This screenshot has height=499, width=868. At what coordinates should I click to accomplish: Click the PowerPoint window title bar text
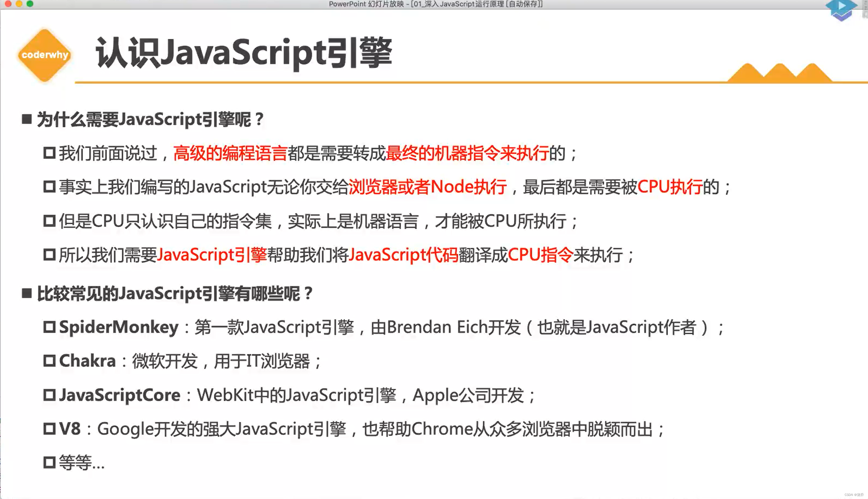tap(436, 4)
